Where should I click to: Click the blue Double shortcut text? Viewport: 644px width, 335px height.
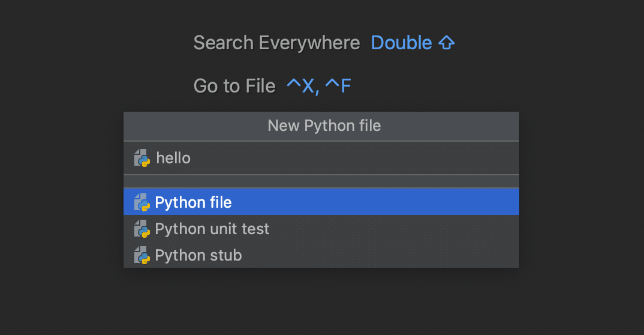(x=401, y=43)
